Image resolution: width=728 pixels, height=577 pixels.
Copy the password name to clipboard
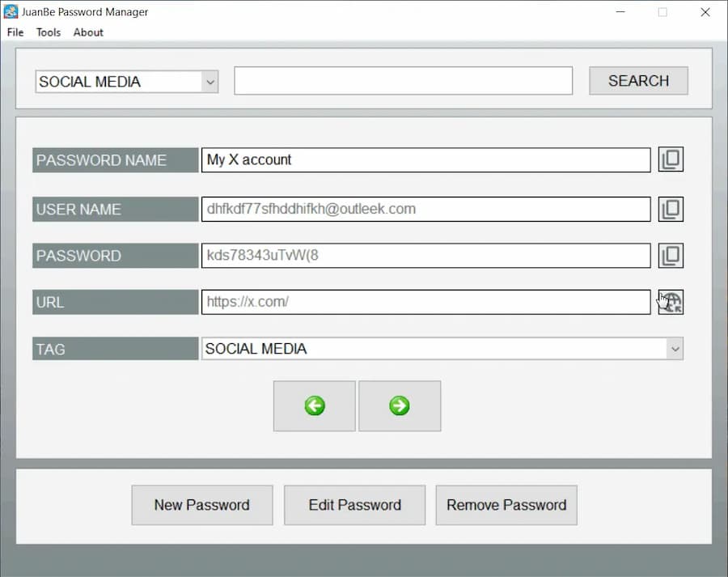[671, 159]
